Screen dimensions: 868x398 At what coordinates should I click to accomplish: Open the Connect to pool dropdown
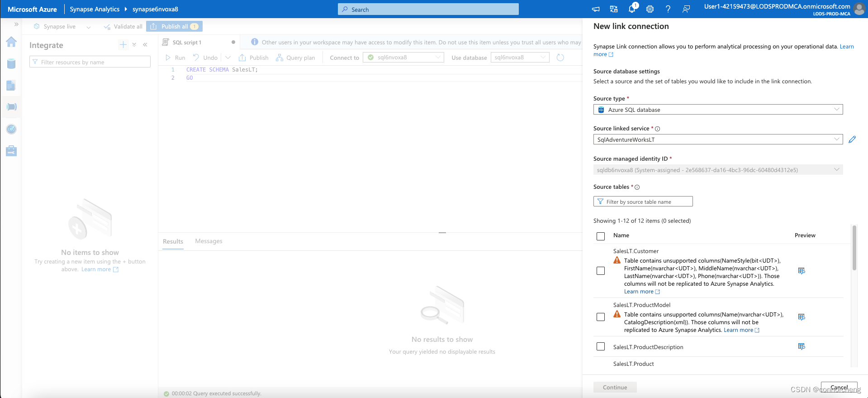[x=403, y=58]
